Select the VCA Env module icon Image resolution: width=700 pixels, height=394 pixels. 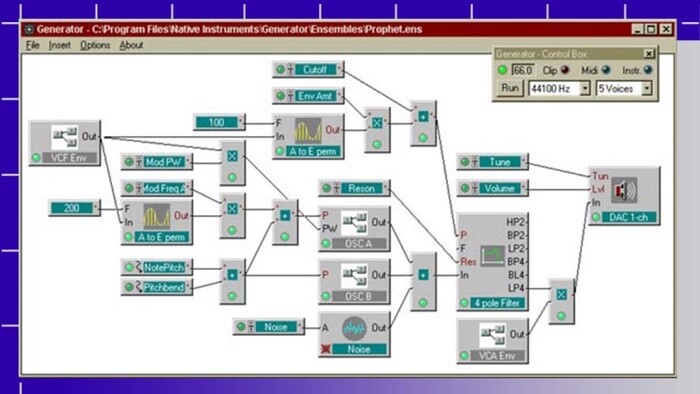[x=492, y=336]
